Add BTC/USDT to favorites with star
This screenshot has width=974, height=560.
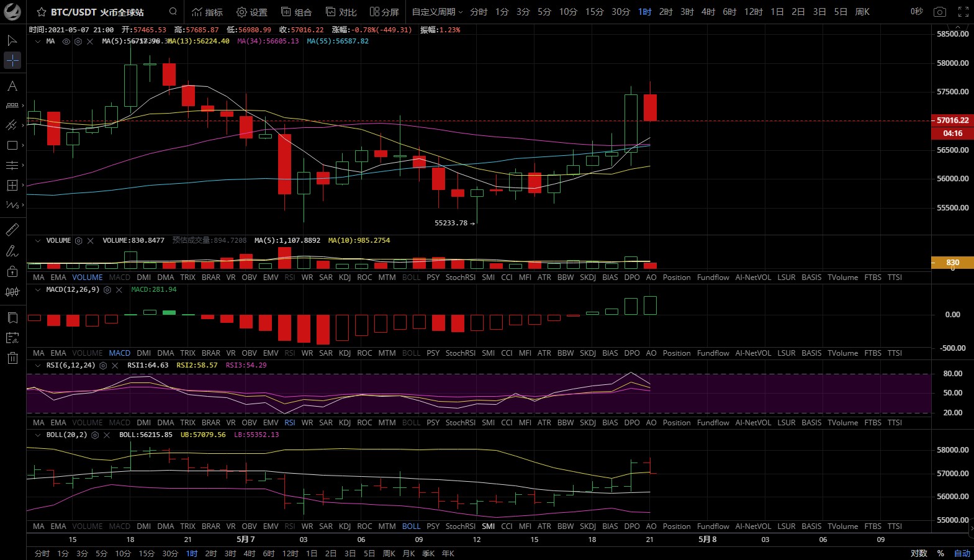[x=42, y=12]
